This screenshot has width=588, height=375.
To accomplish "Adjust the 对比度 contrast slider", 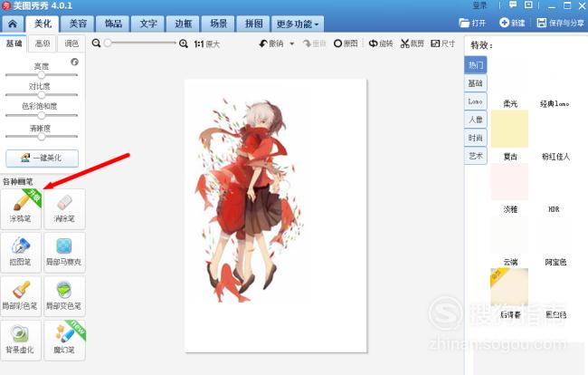I will click(x=42, y=95).
